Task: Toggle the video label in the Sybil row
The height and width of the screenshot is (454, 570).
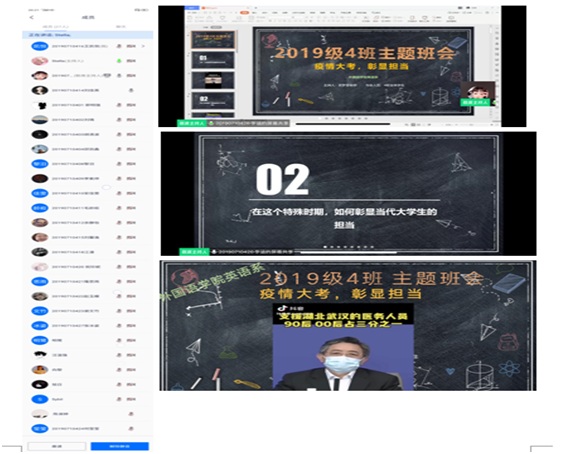Action: [131, 399]
